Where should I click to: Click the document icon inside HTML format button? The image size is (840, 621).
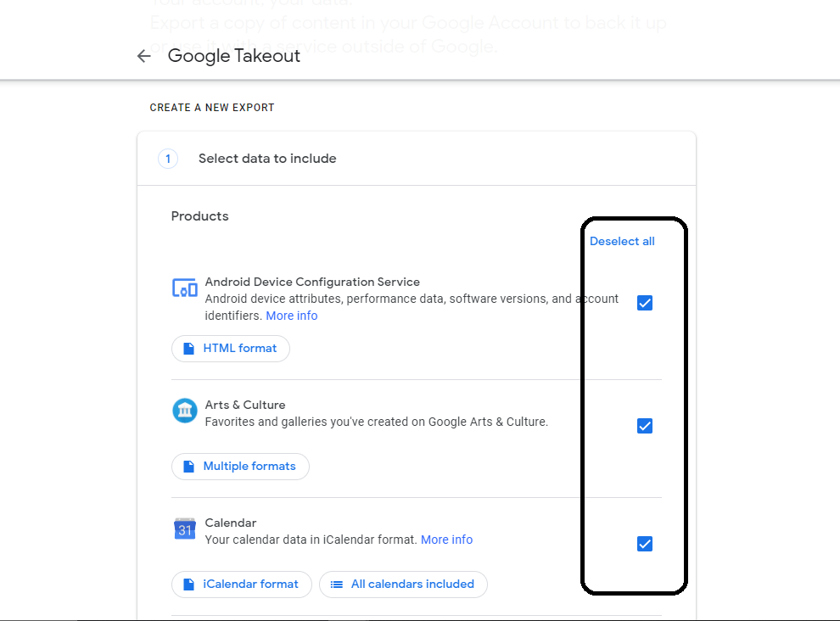tap(188, 348)
